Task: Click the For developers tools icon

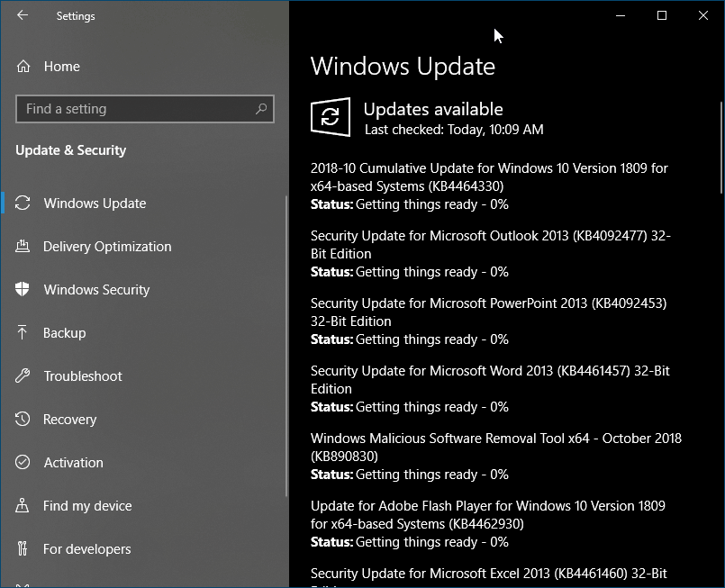Action: 23,548
